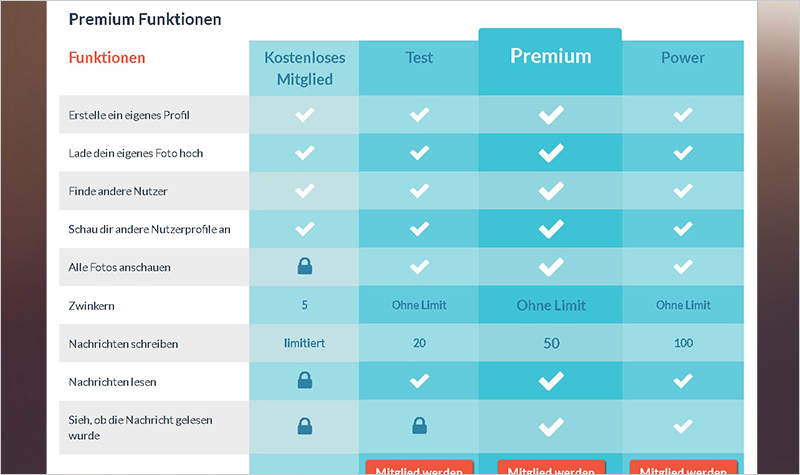Click the 'limitiert' value in Nachrichten schreiben
This screenshot has height=475, width=800.
(x=305, y=343)
